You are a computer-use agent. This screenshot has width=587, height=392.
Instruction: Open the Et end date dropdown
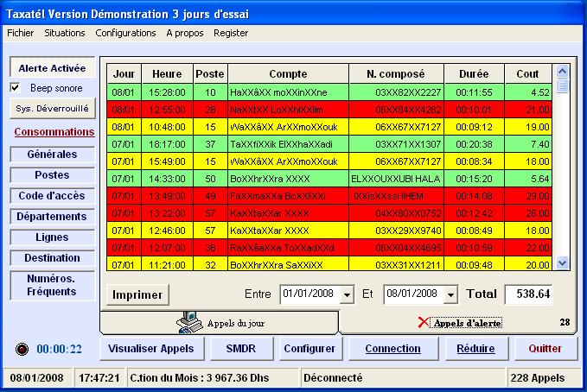(450, 295)
